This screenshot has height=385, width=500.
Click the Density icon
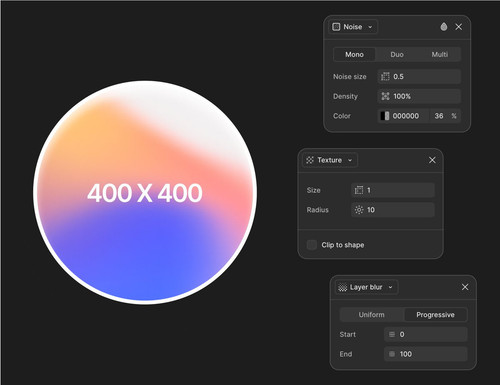tap(385, 96)
